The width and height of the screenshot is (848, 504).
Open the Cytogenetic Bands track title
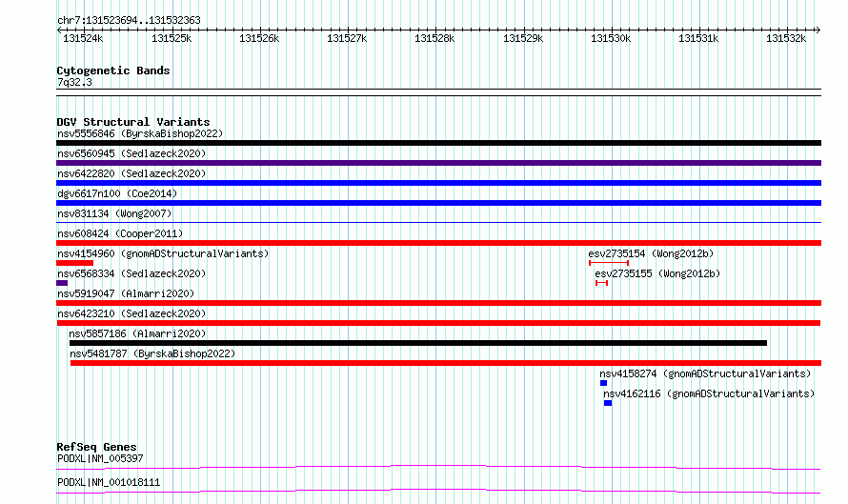[113, 71]
